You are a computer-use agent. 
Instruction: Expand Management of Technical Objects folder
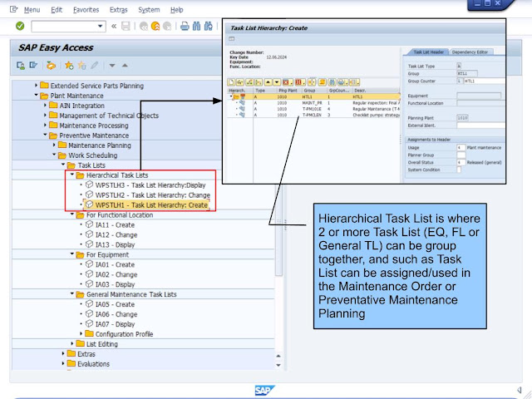(x=45, y=115)
